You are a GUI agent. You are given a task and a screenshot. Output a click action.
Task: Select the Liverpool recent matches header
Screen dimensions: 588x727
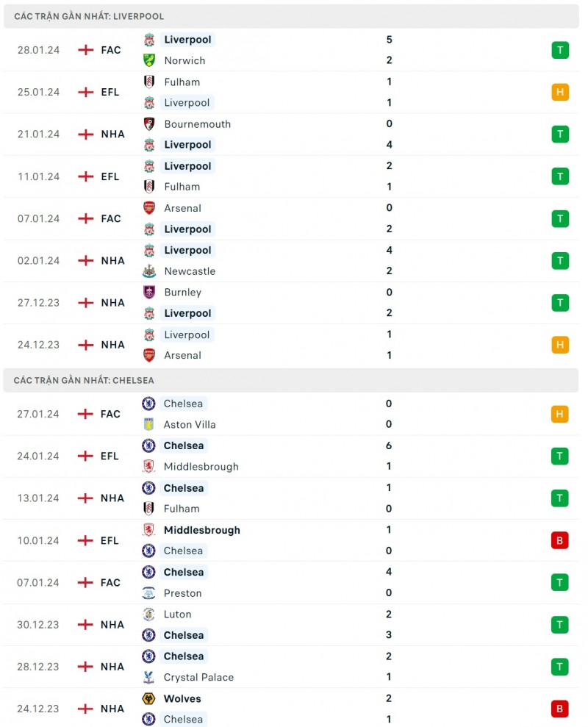(89, 16)
